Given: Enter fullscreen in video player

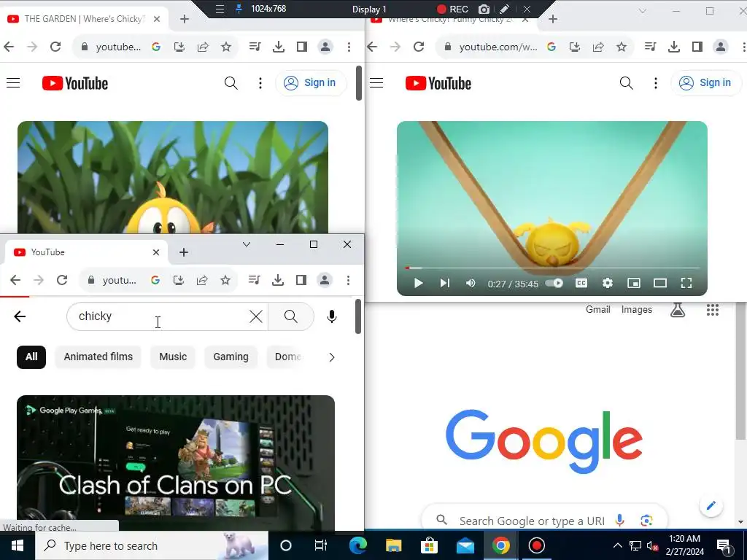Looking at the screenshot, I should pos(686,284).
